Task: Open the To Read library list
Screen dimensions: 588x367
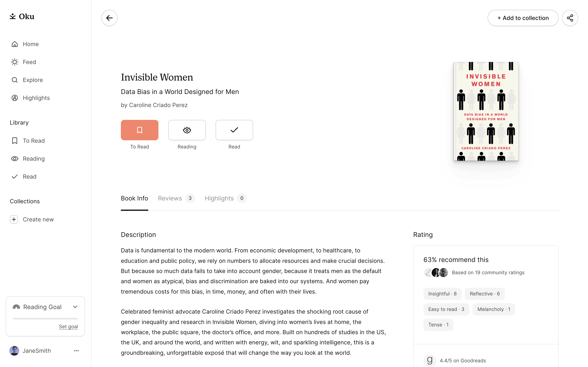Action: point(33,140)
